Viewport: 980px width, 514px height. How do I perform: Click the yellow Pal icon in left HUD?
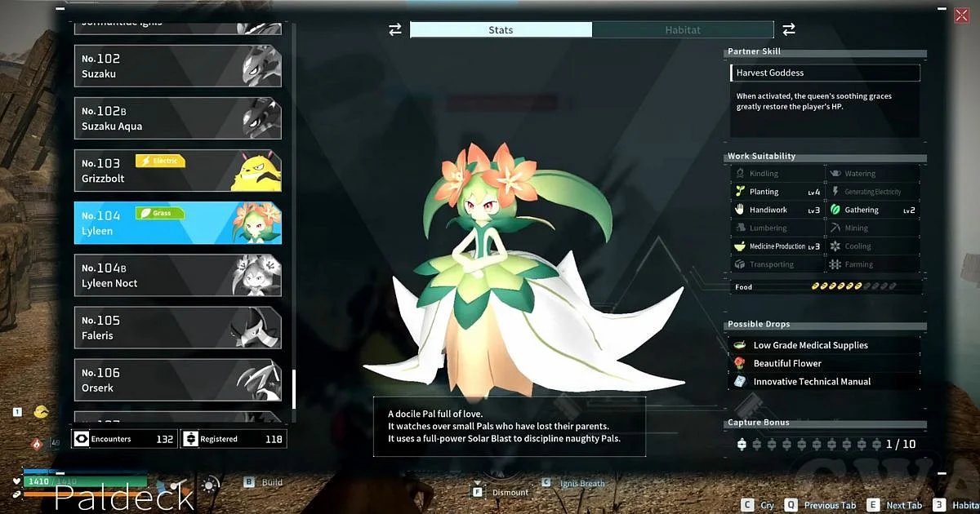click(41, 412)
